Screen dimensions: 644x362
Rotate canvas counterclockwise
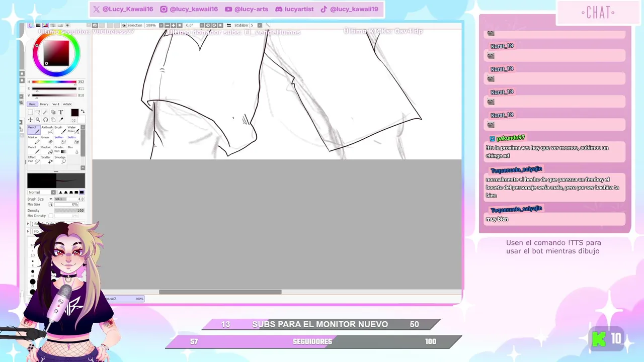(208, 25)
